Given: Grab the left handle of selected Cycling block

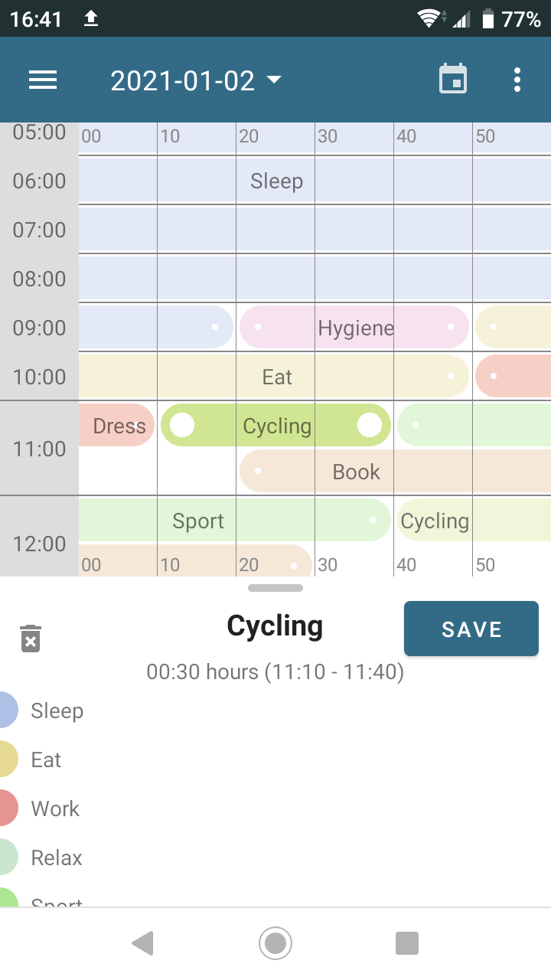Looking at the screenshot, I should tap(181, 425).
